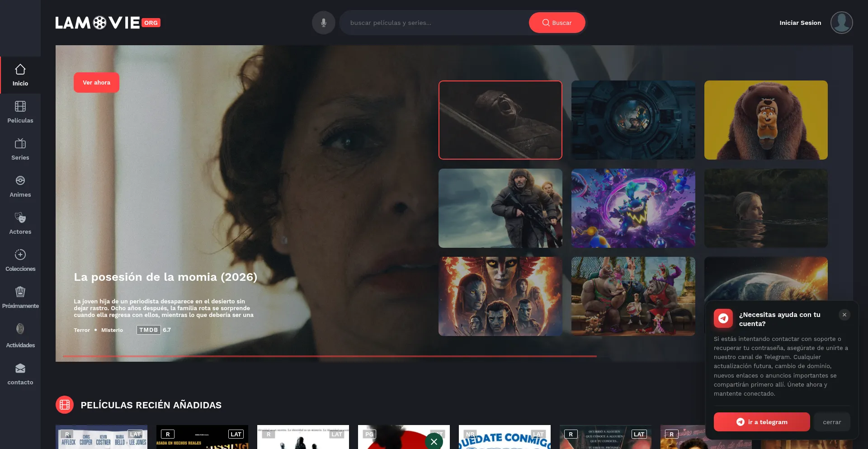Click the red slider progress bar under the banner
868x449 pixels.
pyautogui.click(x=330, y=356)
